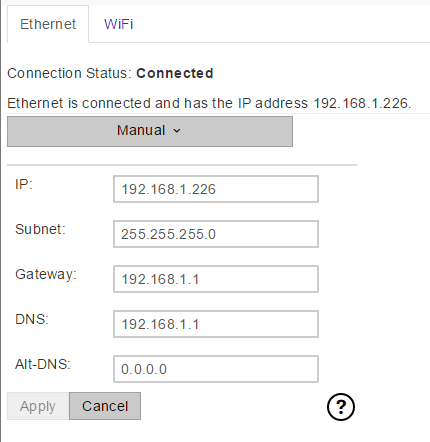Click the Apply button
Screen dimensions: 430x442
[x=38, y=406]
